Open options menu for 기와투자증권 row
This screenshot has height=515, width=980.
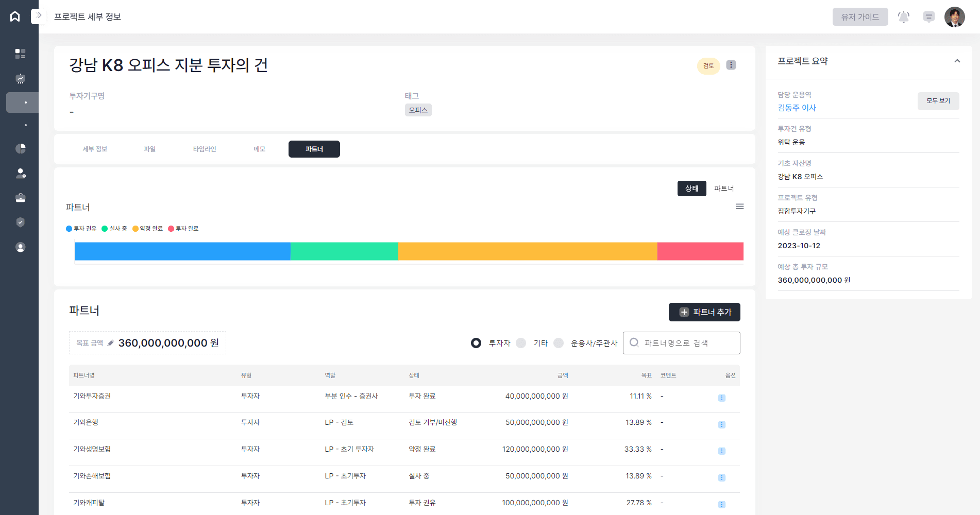pos(721,398)
